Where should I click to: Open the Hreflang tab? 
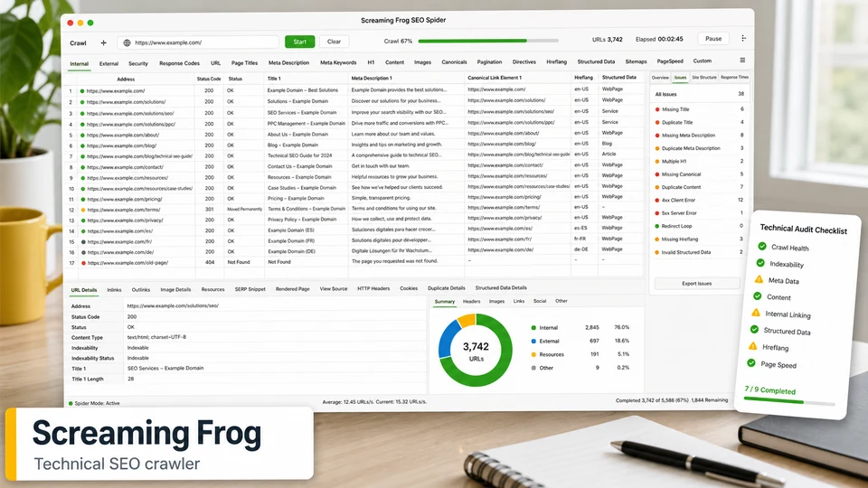(557, 62)
